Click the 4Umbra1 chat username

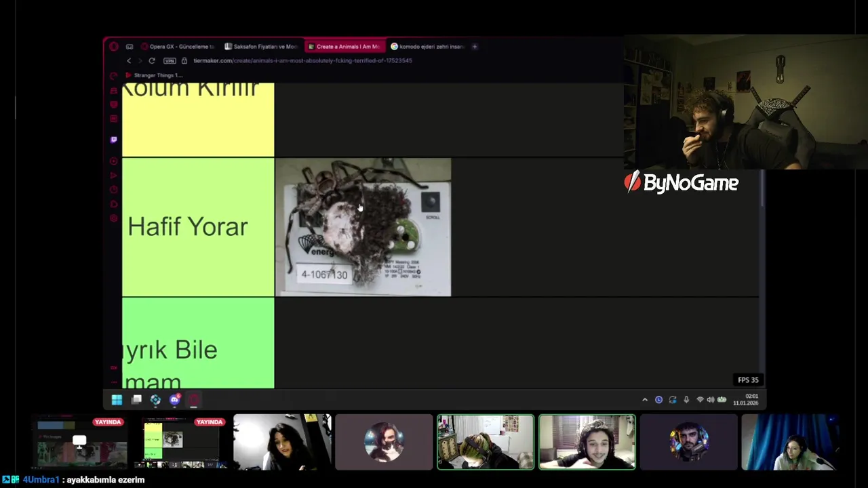coord(41,480)
